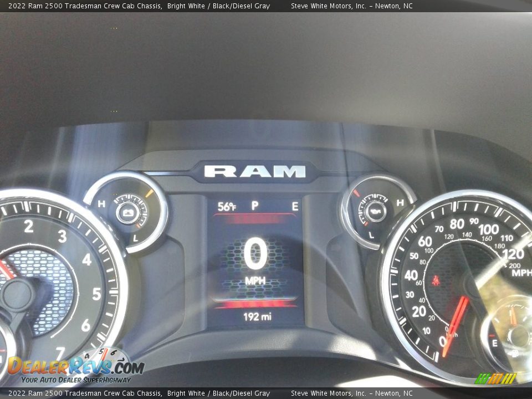Click the fuel gauge E empty mark
532x399 pixels.
pos(495,343)
